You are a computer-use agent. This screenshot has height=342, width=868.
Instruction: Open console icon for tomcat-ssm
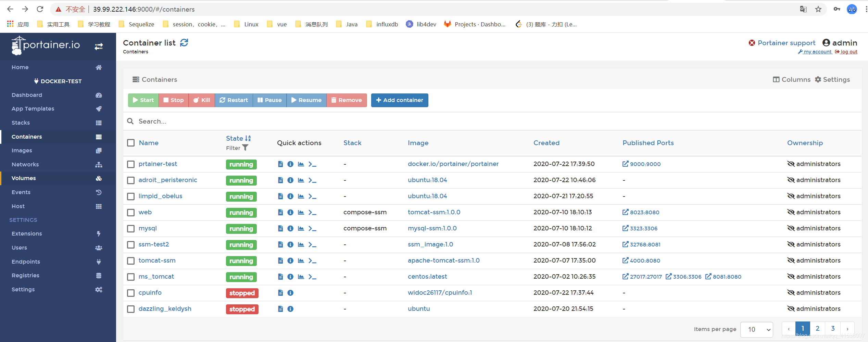(x=312, y=261)
